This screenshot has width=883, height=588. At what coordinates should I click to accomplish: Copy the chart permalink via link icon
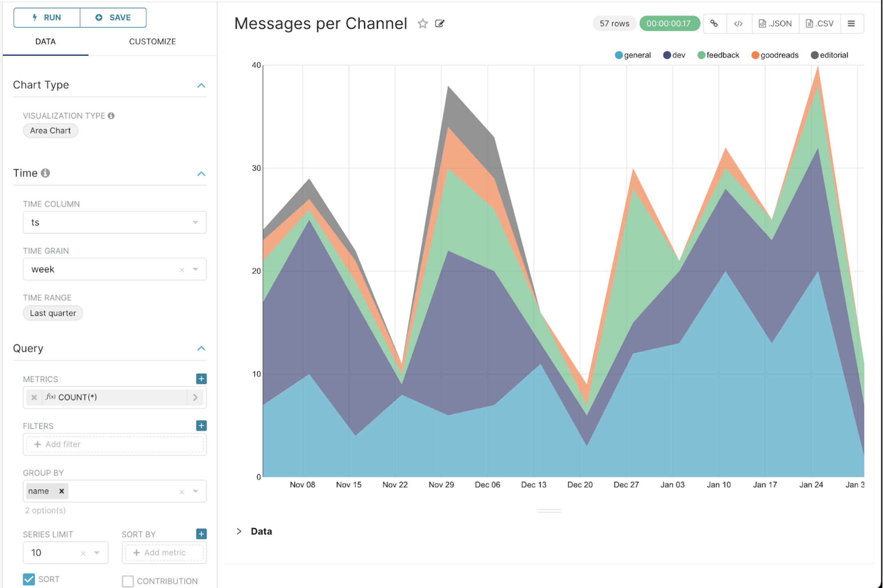pyautogui.click(x=714, y=24)
